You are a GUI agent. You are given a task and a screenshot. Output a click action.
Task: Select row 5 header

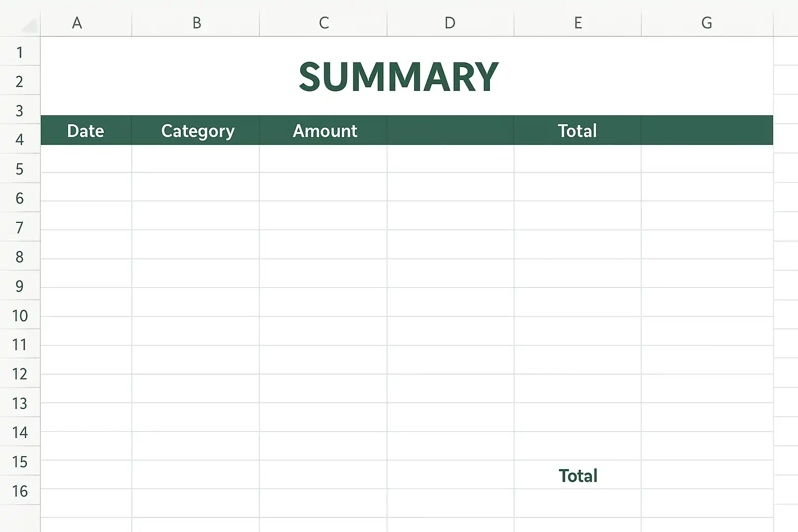coord(20,168)
